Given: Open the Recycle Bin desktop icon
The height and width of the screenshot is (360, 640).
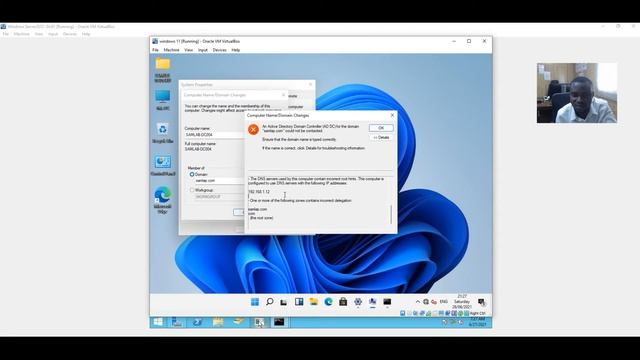Looking at the screenshot, I should (162, 129).
